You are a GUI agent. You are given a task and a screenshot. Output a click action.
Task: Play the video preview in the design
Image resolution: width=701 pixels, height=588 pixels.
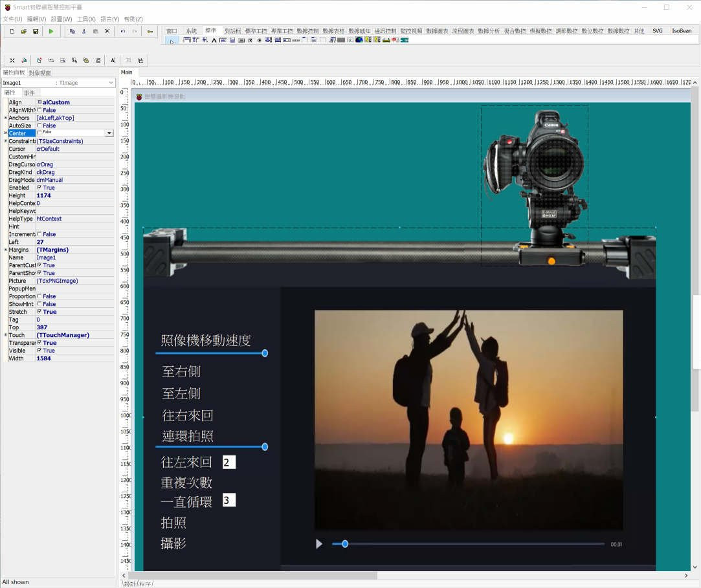[x=318, y=544]
